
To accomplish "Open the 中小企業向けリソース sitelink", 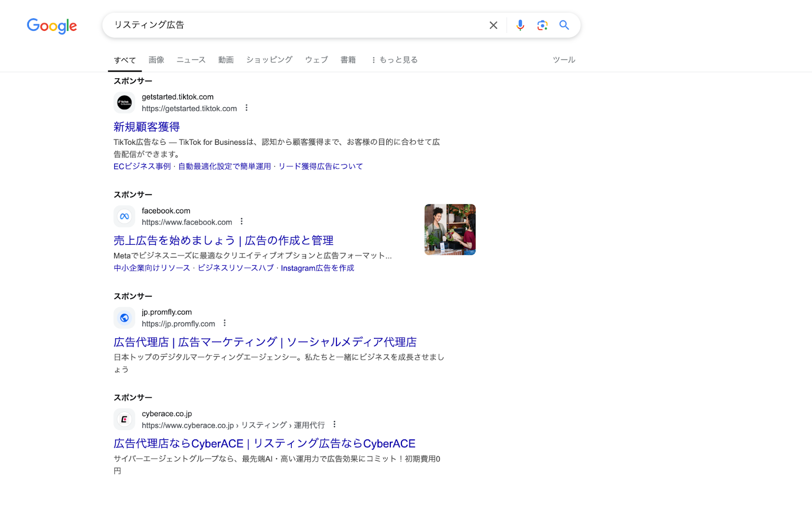I will click(152, 268).
